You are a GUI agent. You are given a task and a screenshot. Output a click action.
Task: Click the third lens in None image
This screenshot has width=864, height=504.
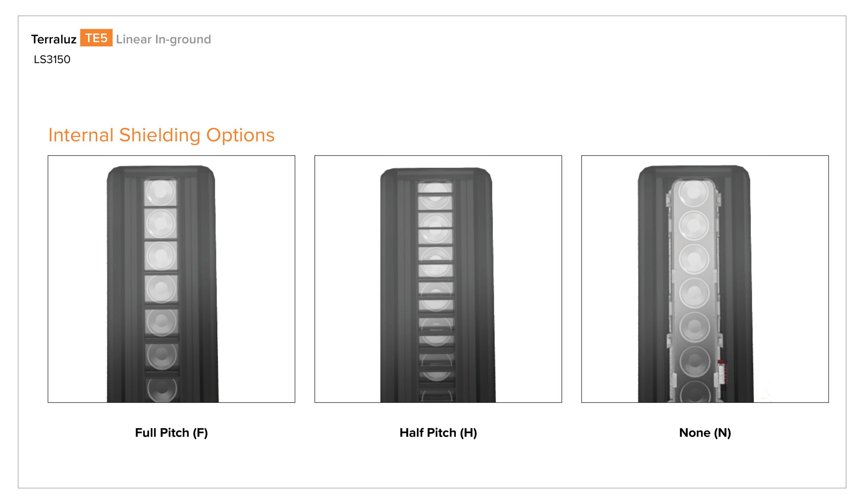pos(694,259)
